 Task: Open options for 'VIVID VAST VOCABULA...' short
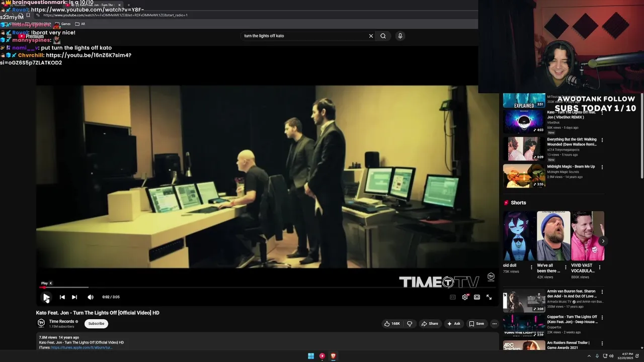point(600,267)
